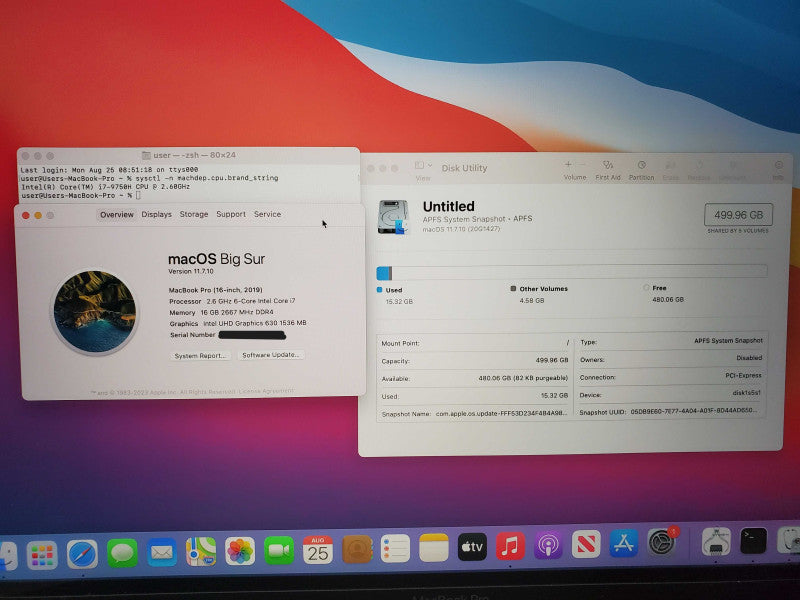Open FaceTime from the Dock

pyautogui.click(x=279, y=551)
